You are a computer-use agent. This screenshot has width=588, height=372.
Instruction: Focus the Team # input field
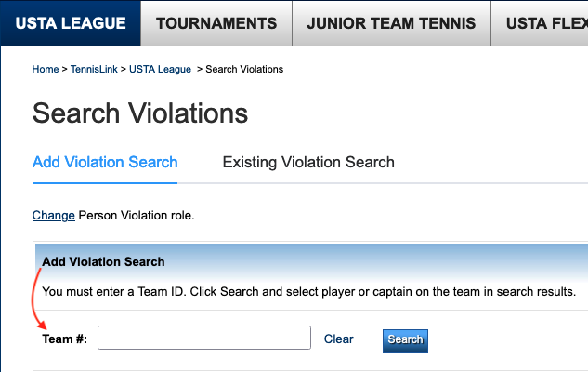tap(204, 338)
